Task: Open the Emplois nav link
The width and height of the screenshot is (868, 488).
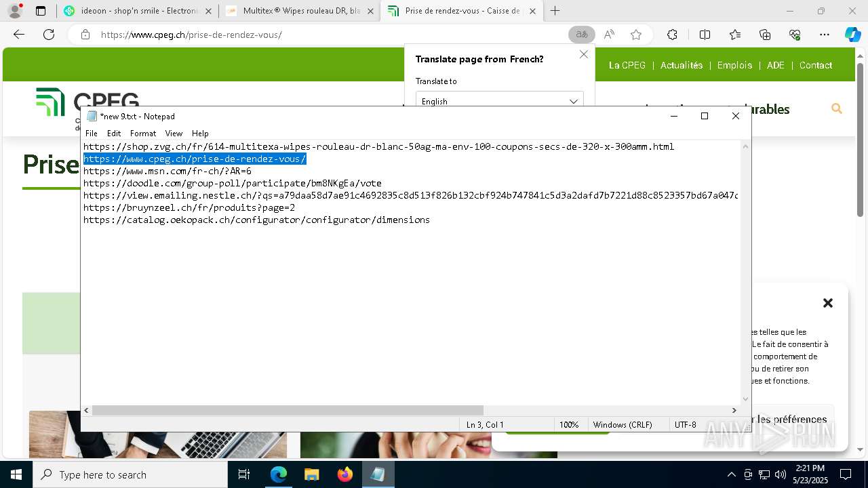Action: 734,65
